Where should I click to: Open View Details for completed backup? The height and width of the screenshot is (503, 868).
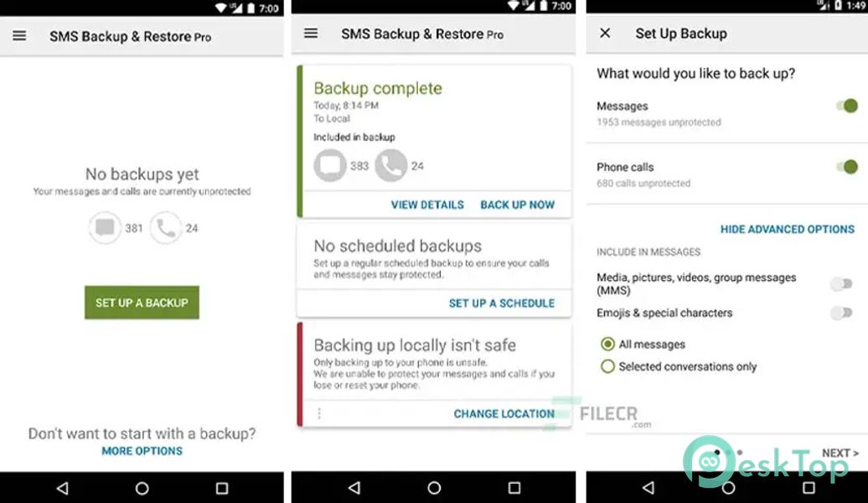pyautogui.click(x=427, y=205)
